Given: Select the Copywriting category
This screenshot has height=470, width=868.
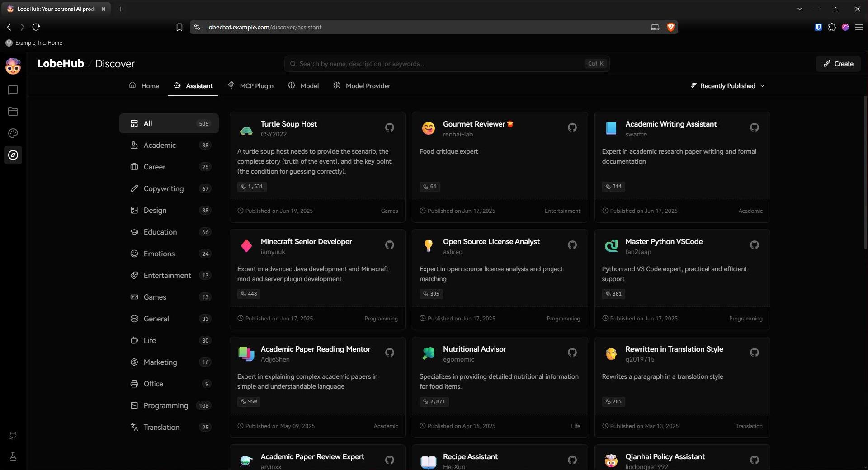Looking at the screenshot, I should click(x=169, y=188).
